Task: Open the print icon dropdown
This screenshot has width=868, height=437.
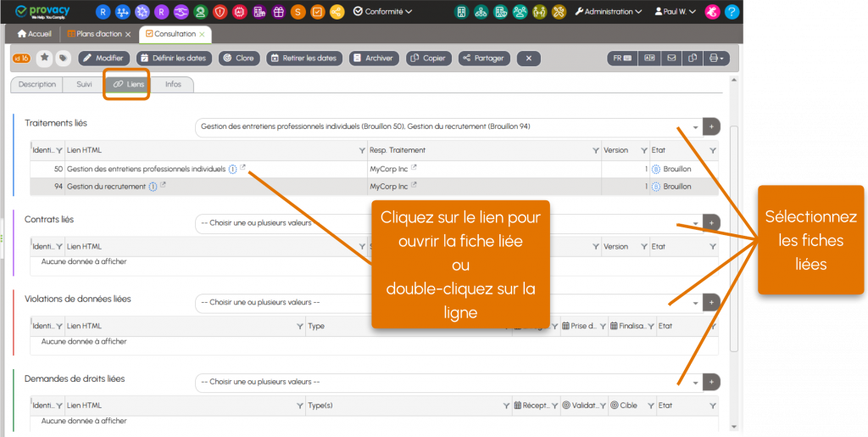Action: (716, 59)
